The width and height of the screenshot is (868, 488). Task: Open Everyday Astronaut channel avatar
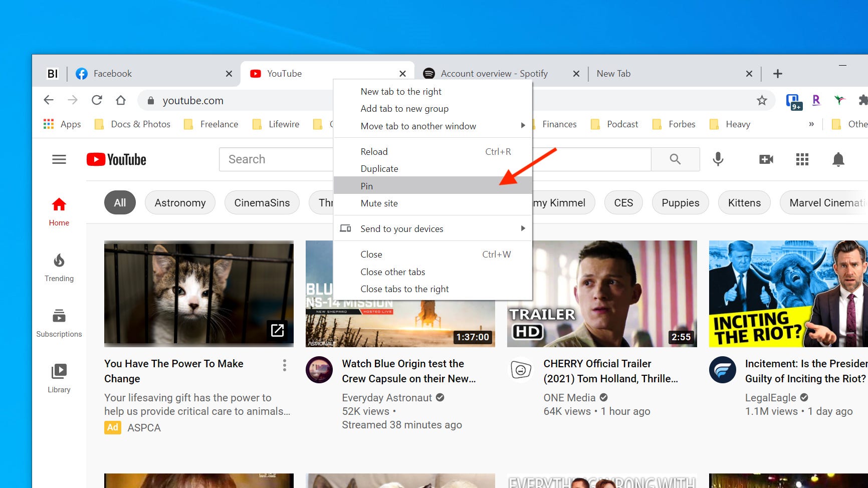click(319, 370)
